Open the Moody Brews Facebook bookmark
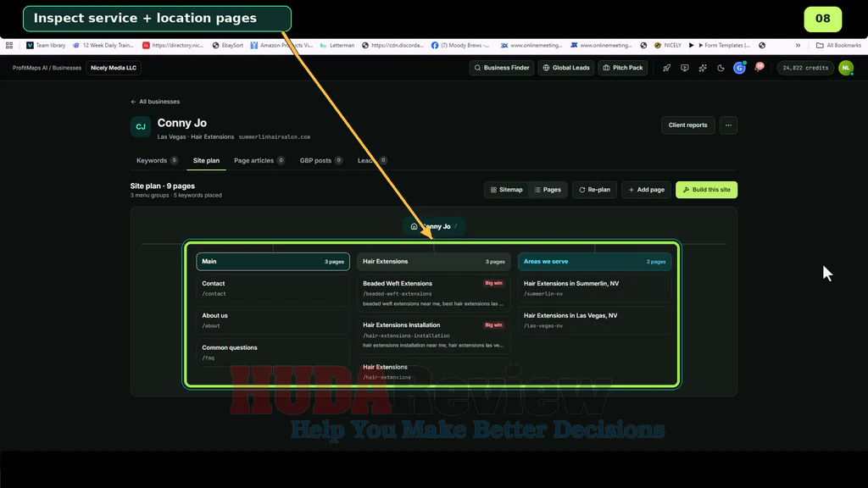Viewport: 868px width, 488px height. pos(460,46)
